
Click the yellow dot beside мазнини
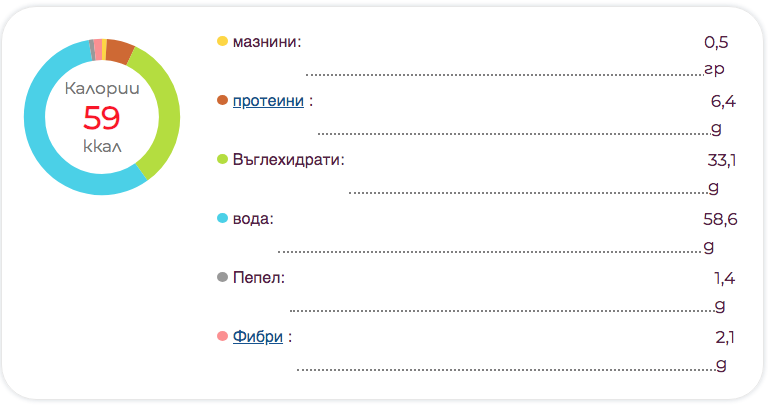click(x=222, y=42)
